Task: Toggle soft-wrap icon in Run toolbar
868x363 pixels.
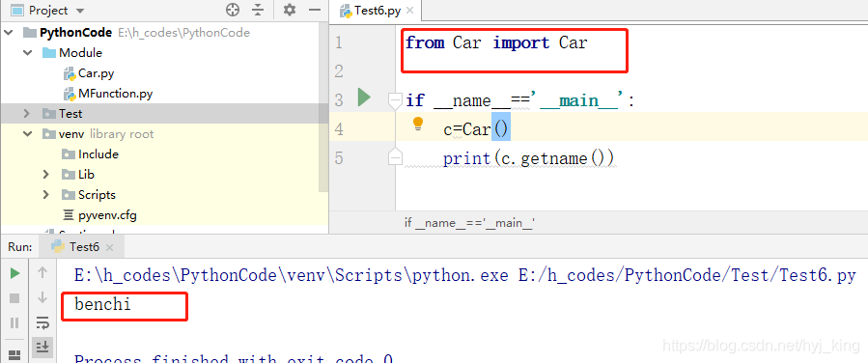Action: 42,322
